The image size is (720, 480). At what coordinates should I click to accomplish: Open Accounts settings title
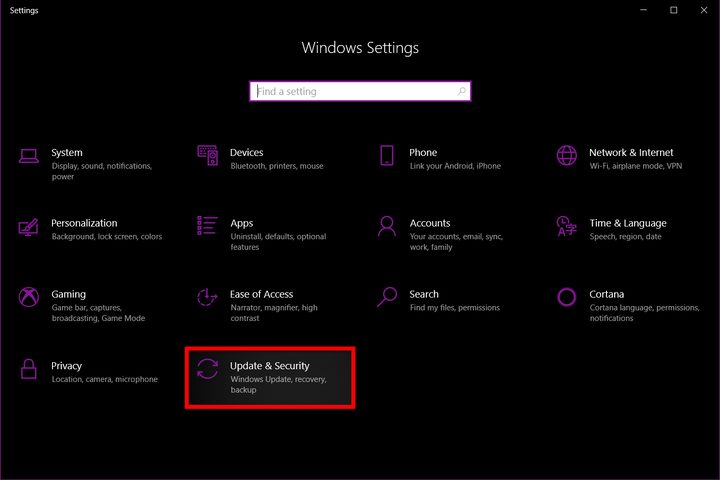click(x=430, y=223)
